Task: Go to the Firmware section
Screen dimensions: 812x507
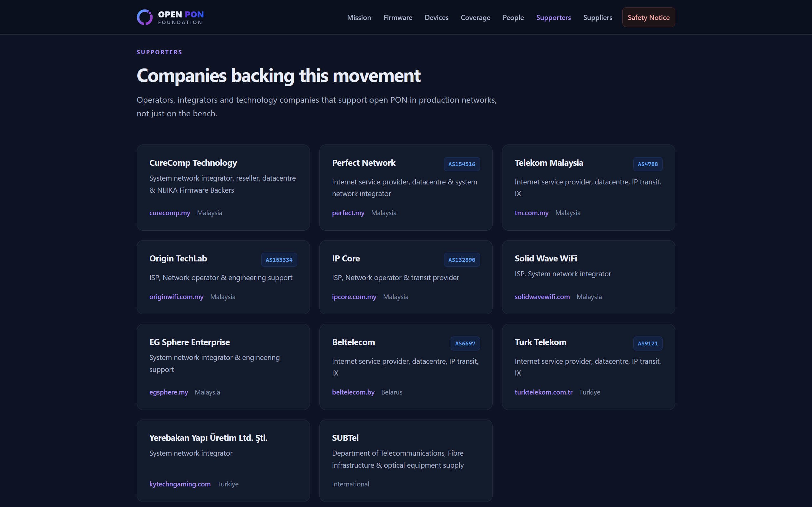Action: [x=398, y=17]
